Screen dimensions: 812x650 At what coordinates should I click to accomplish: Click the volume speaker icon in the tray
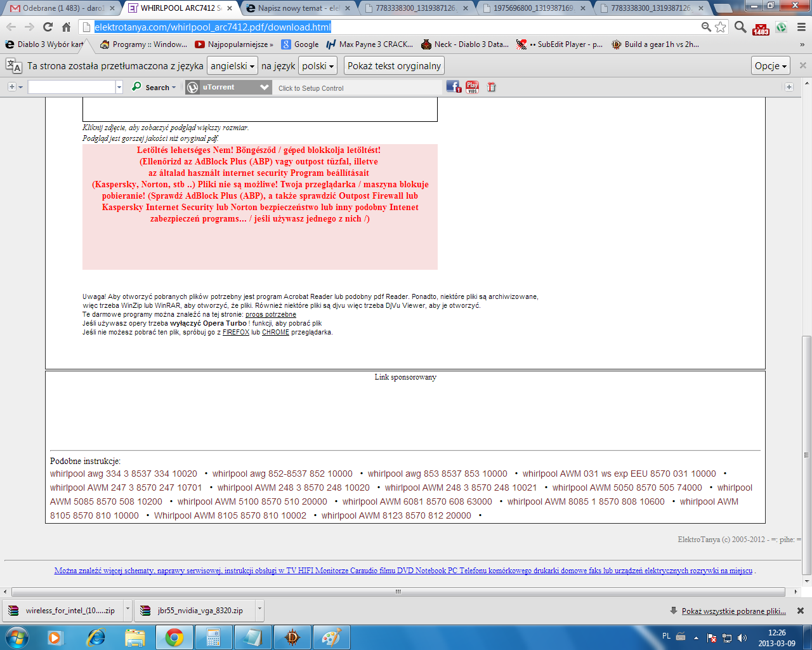click(x=742, y=638)
